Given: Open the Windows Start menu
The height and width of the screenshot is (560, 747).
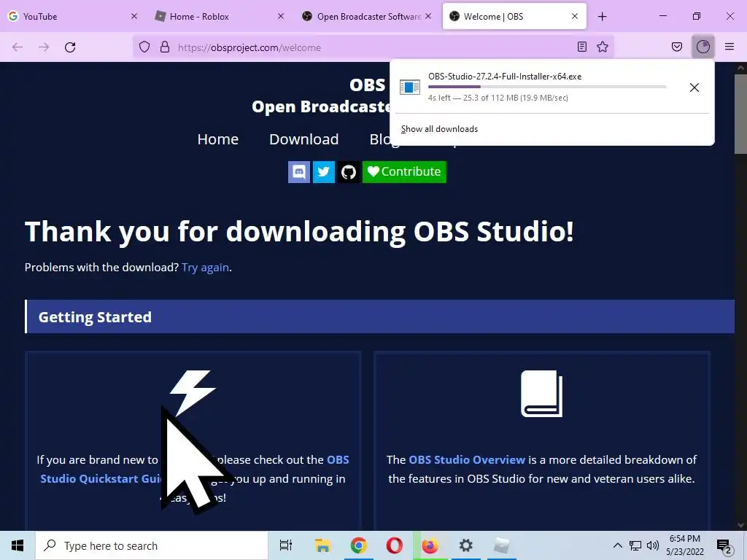Looking at the screenshot, I should tap(18, 545).
